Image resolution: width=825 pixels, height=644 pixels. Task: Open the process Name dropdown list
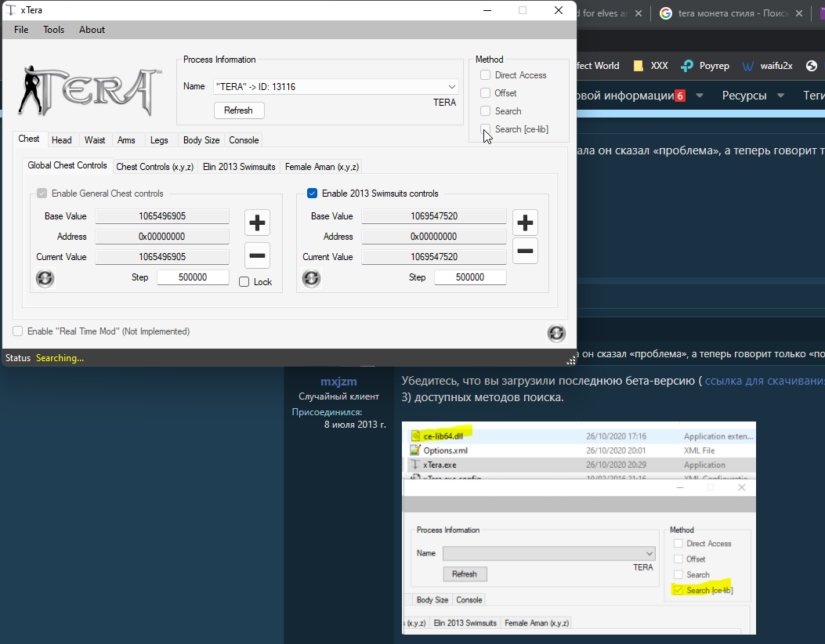click(452, 87)
